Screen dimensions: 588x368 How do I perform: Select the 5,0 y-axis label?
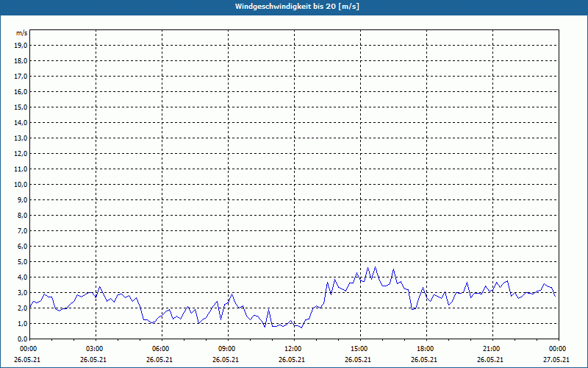coord(23,261)
